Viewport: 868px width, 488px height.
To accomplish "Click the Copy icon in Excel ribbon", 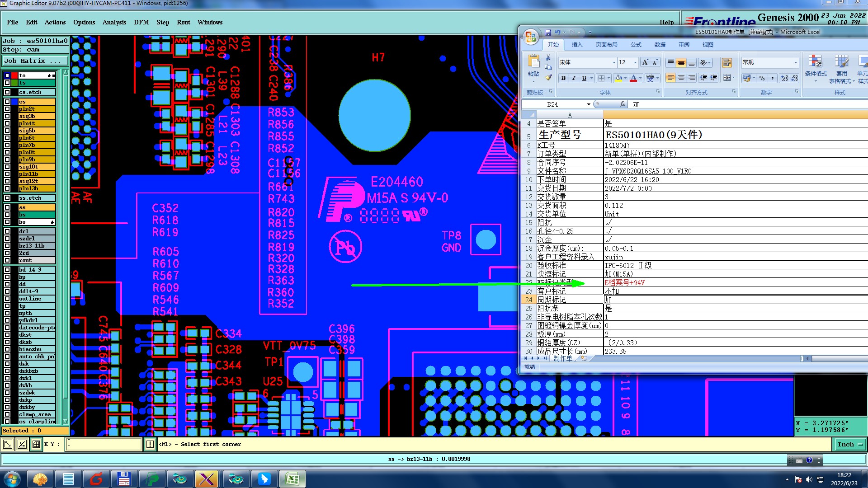I will point(548,67).
